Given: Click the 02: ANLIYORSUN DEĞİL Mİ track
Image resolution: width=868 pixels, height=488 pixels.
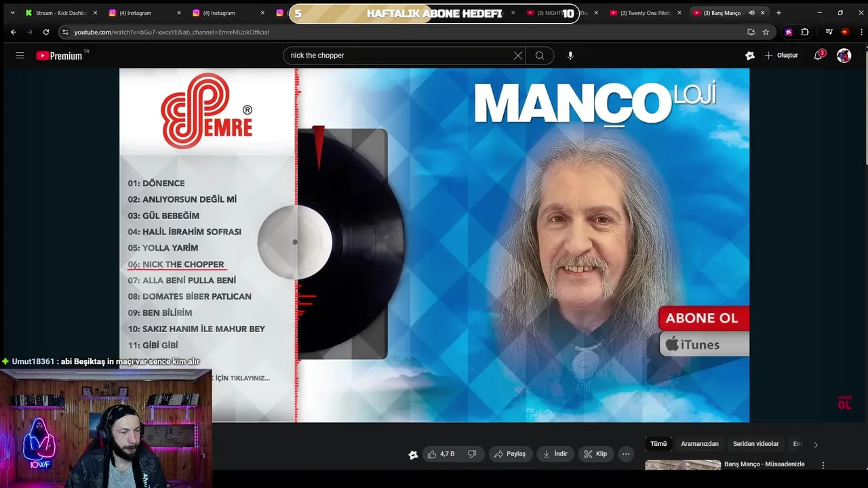Looking at the screenshot, I should (182, 199).
